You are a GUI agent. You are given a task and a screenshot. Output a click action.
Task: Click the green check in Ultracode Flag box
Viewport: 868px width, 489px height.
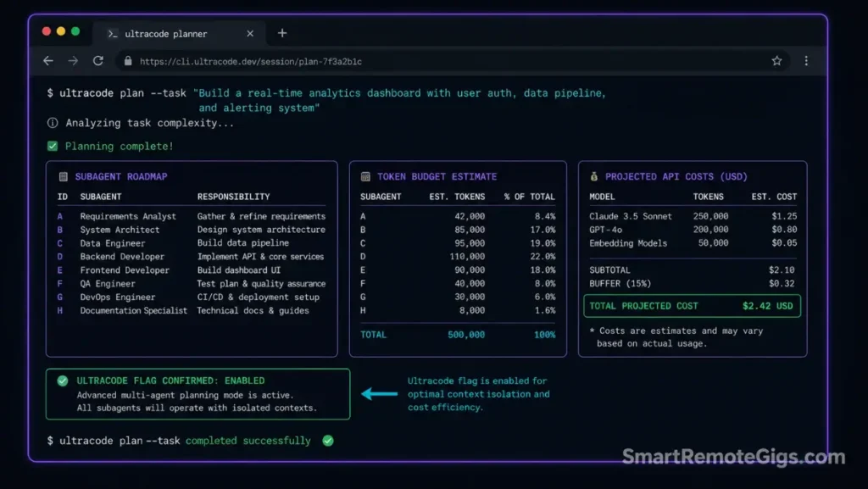point(63,381)
